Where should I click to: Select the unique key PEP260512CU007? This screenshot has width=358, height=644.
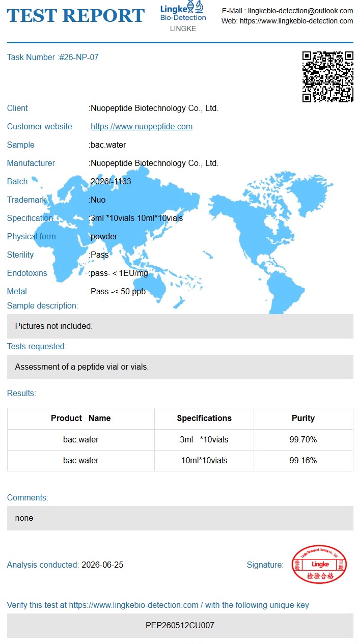180,626
